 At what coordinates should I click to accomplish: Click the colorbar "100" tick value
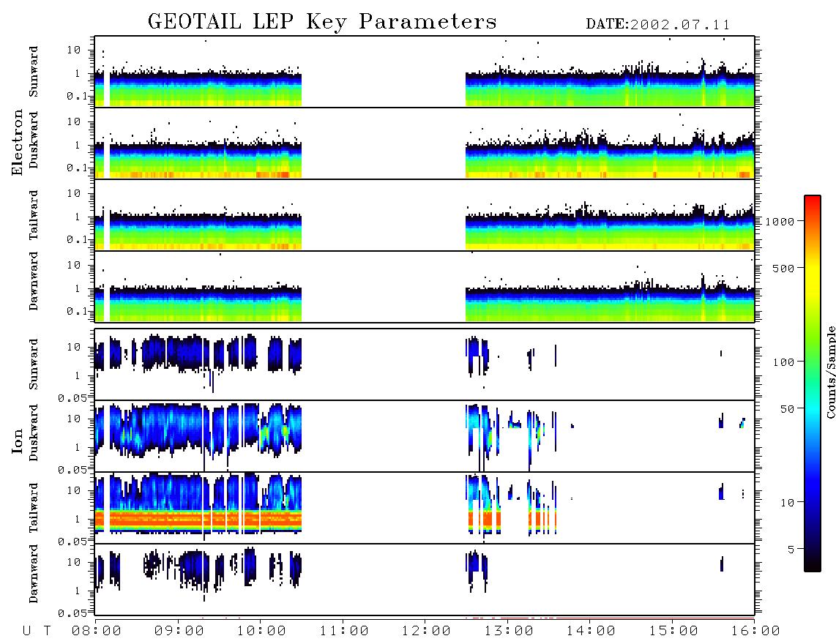tap(783, 362)
